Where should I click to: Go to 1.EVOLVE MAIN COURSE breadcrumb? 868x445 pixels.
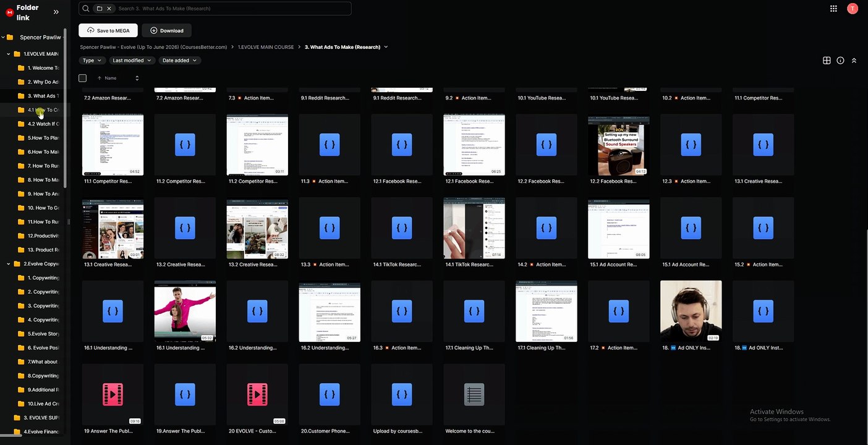coord(266,47)
